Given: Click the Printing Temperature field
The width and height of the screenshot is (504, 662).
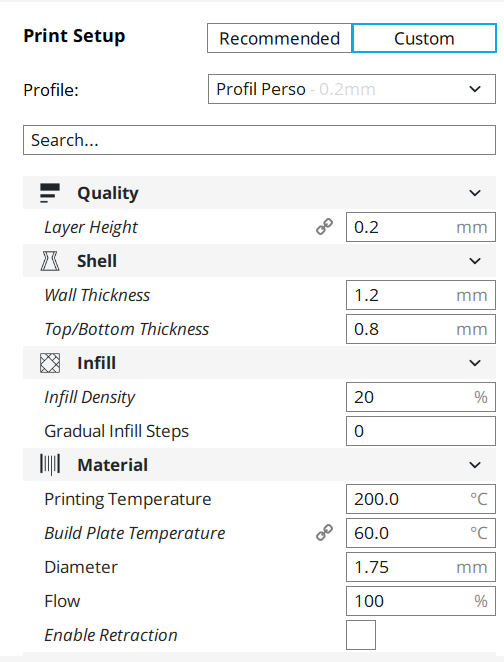Looking at the screenshot, I should click(421, 499).
